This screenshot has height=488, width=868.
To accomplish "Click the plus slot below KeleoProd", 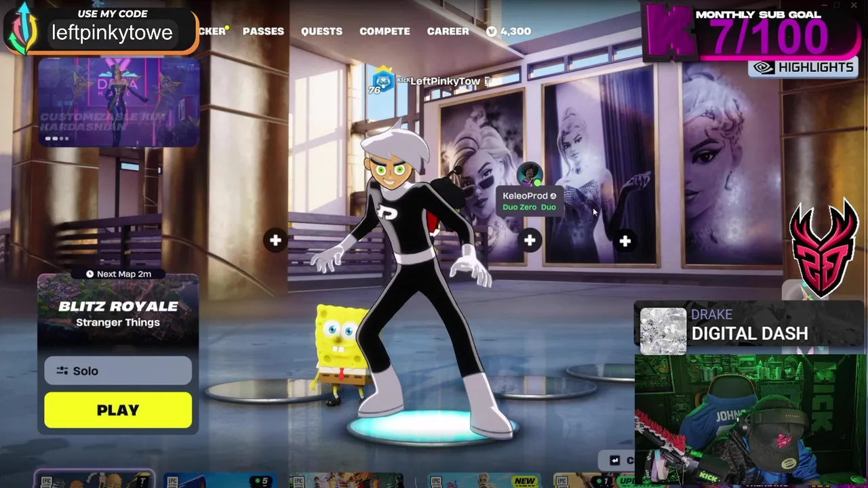I will [x=530, y=240].
